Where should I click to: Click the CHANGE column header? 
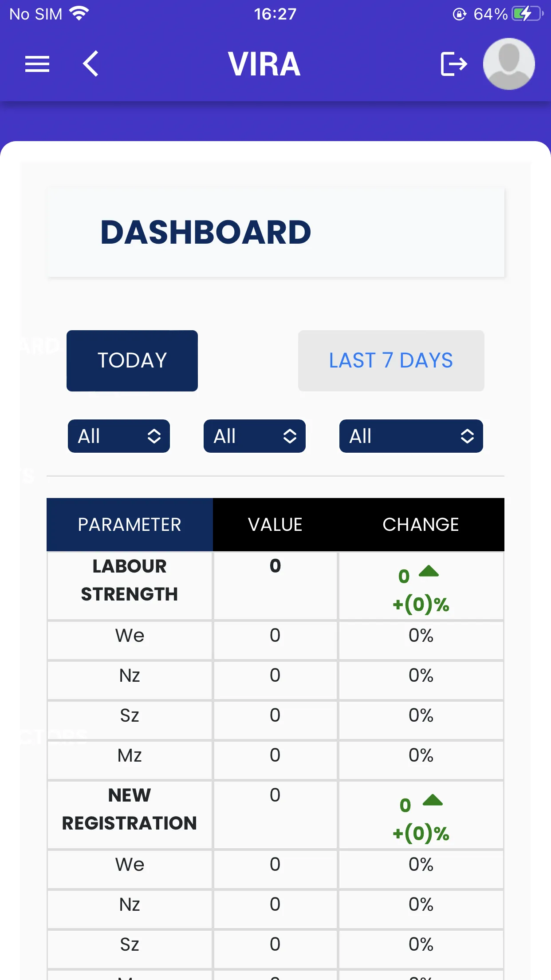(x=421, y=525)
